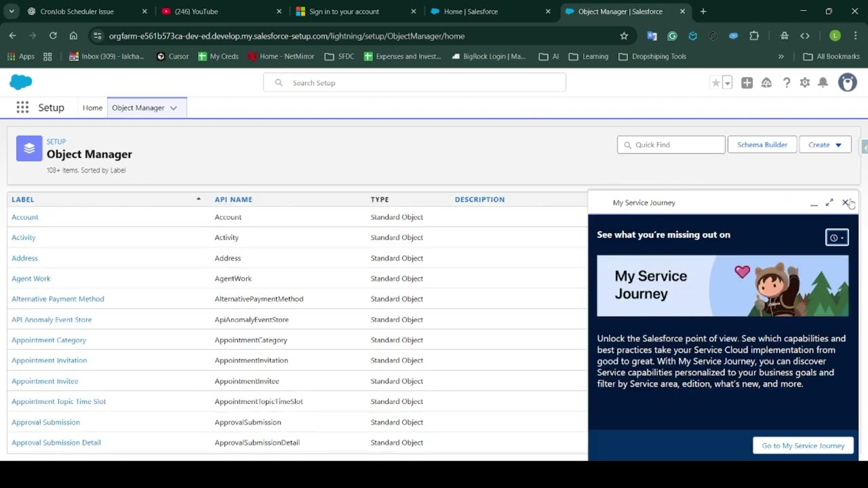Open the Agent Work object link
The image size is (868, 488).
(x=31, y=279)
